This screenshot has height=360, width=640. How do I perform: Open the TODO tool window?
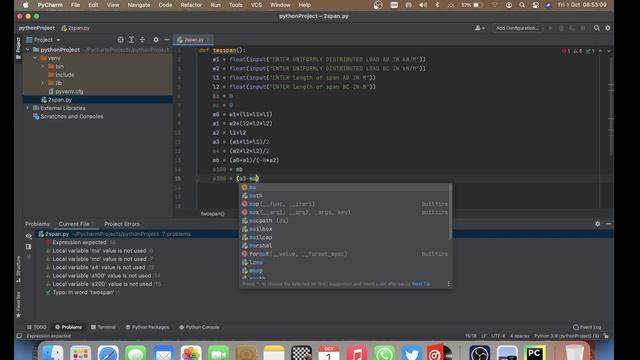pos(37,327)
